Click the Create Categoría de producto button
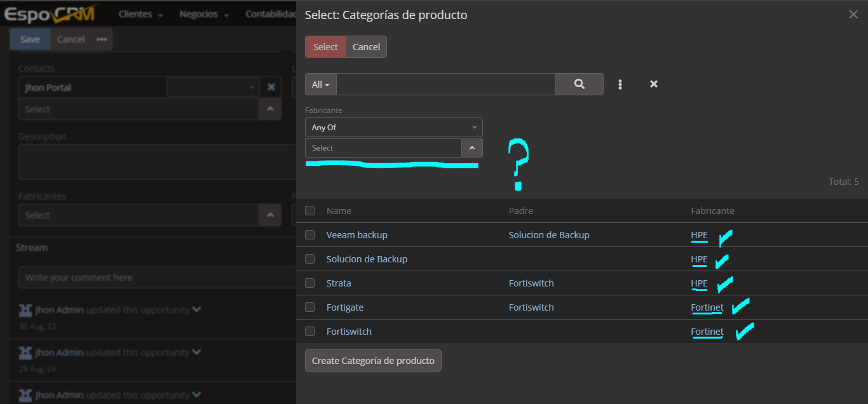 (373, 361)
